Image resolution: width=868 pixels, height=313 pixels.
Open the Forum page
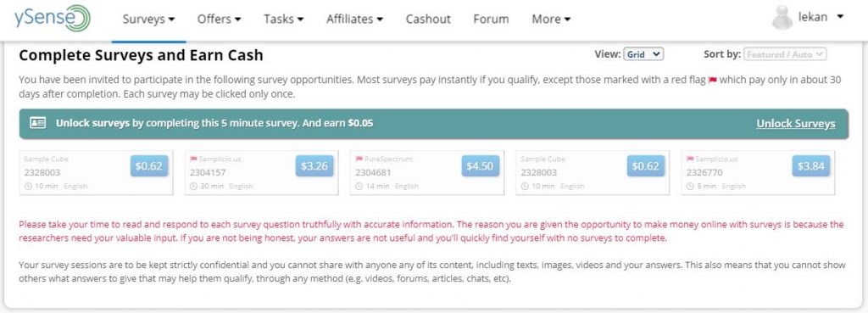coord(491,19)
